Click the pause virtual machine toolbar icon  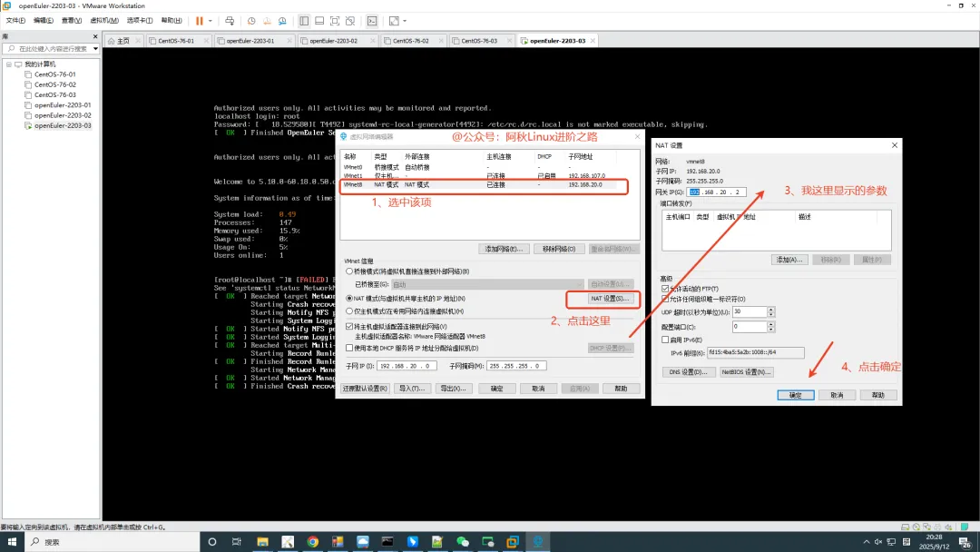click(x=199, y=20)
